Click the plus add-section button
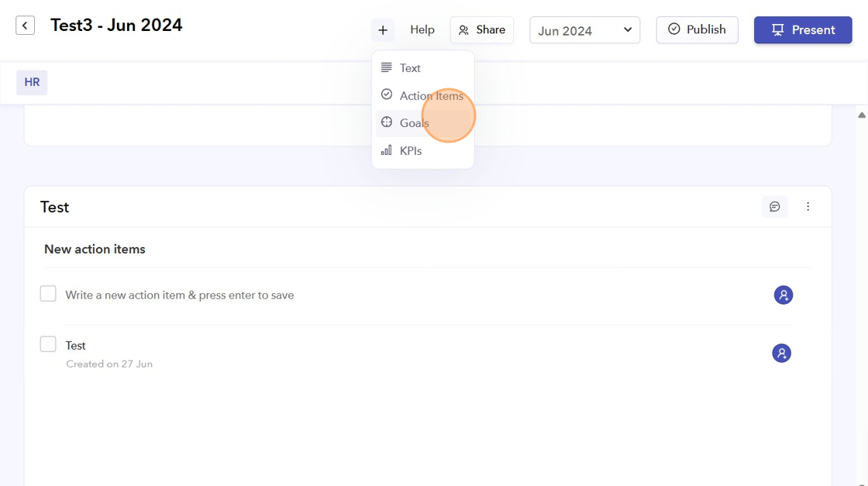The image size is (868, 486). (x=383, y=30)
